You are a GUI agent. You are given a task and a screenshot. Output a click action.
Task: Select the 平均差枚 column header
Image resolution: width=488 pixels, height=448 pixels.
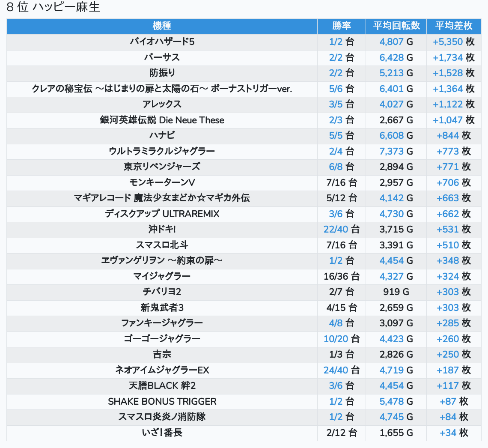click(453, 26)
